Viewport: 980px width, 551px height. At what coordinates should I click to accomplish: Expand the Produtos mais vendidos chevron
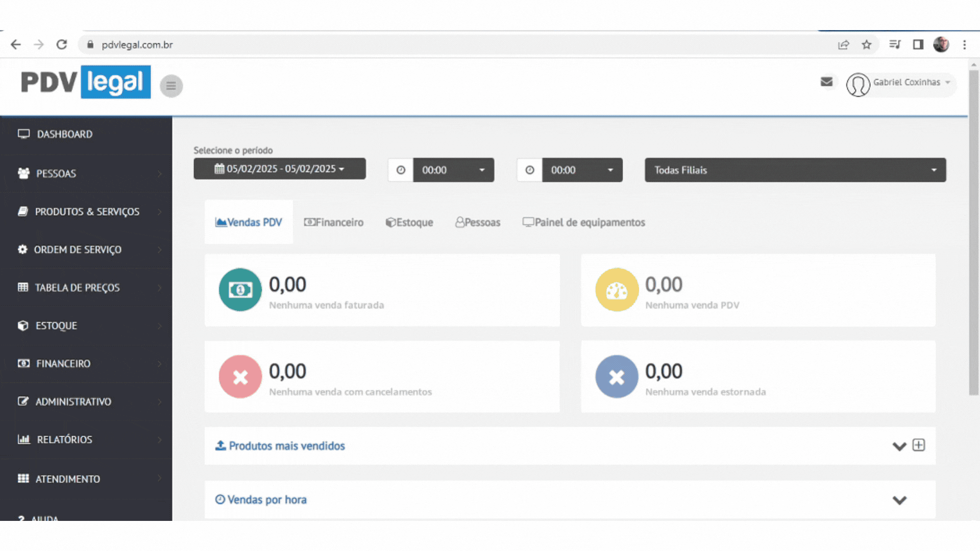click(899, 446)
